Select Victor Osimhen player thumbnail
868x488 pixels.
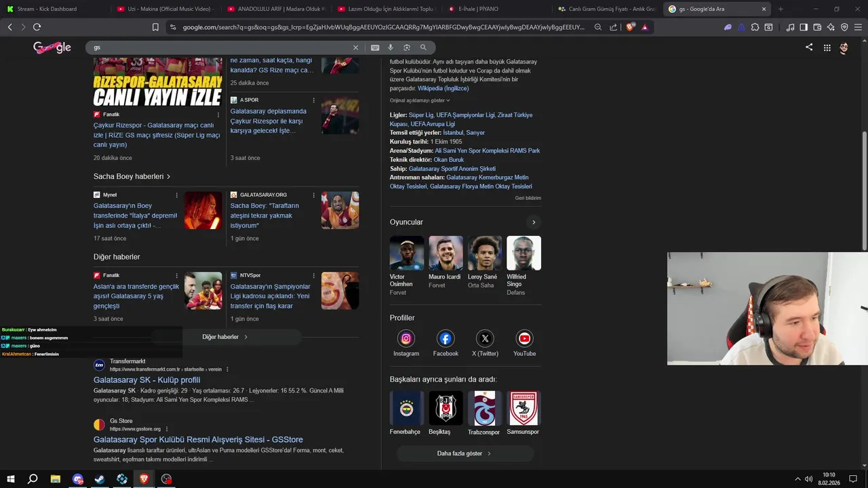tap(407, 253)
